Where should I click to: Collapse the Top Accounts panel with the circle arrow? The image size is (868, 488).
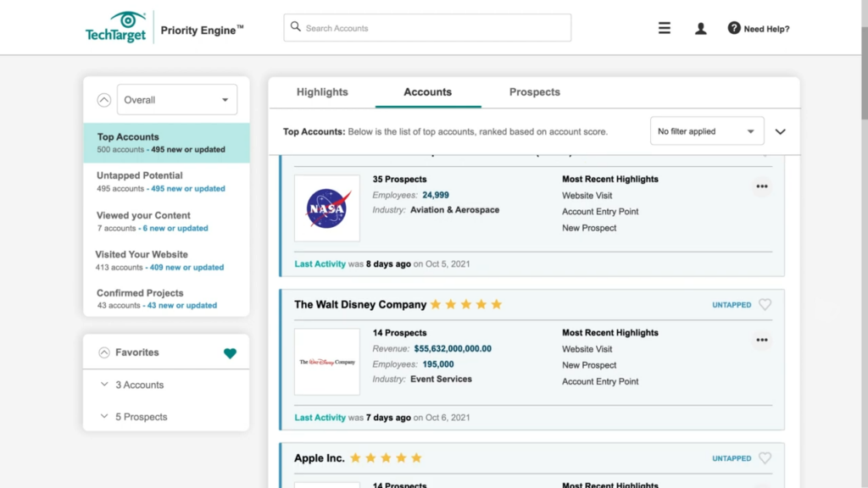103,99
